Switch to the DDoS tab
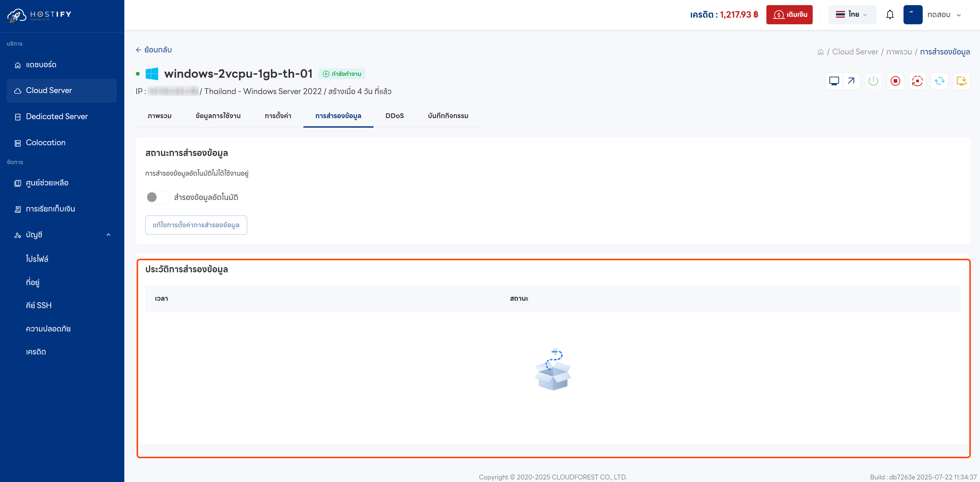 [x=394, y=116]
